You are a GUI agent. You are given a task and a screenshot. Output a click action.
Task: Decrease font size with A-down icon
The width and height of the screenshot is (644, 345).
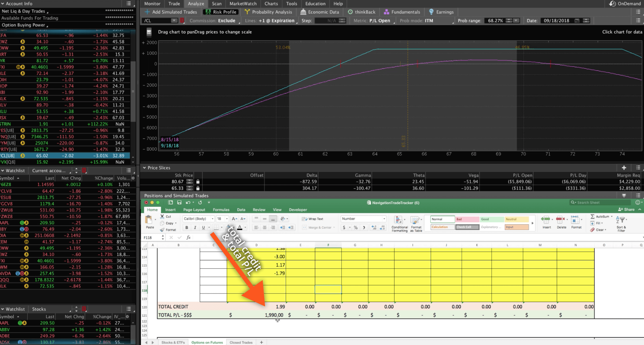point(243,219)
